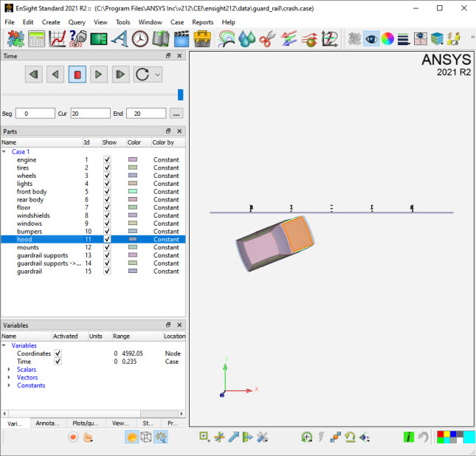Collapse the Variables tree node
This screenshot has width=476, height=456.
coord(4,345)
